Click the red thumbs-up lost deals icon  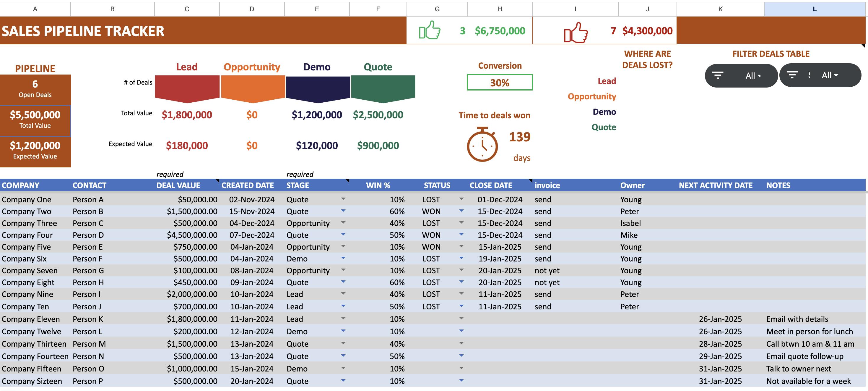576,33
